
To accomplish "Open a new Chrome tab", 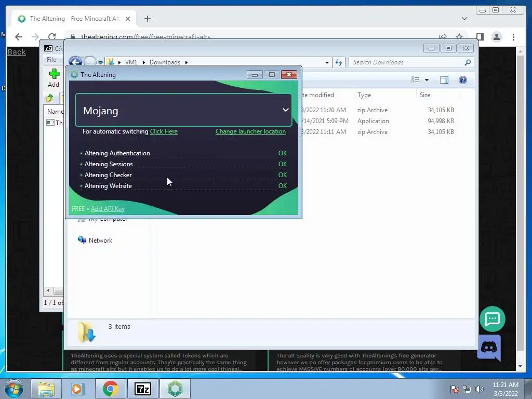I will pyautogui.click(x=147, y=19).
